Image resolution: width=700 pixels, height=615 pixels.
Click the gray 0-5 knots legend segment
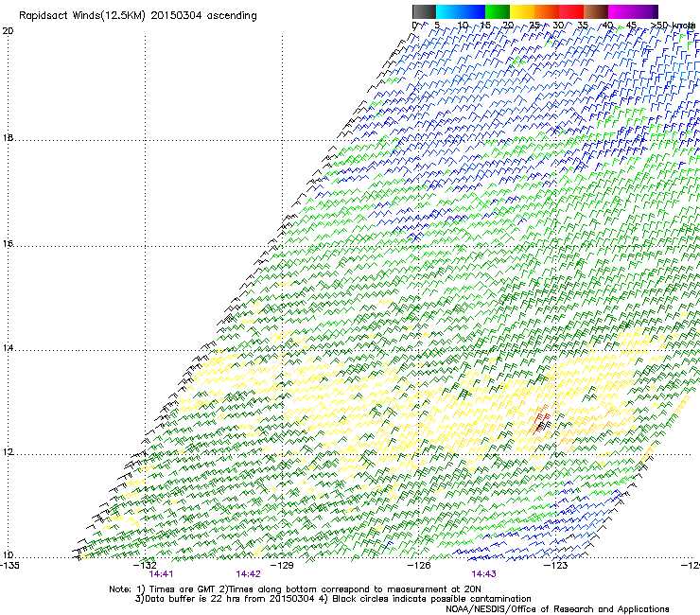click(x=424, y=11)
